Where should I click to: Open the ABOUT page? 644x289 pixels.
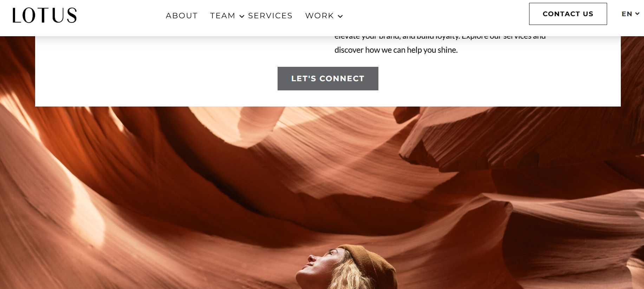click(x=182, y=16)
